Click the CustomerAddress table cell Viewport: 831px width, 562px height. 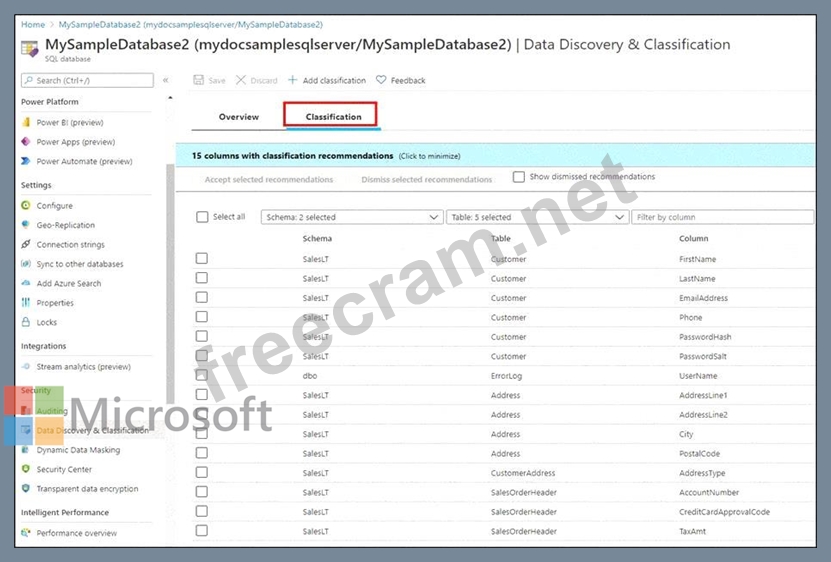click(x=523, y=472)
